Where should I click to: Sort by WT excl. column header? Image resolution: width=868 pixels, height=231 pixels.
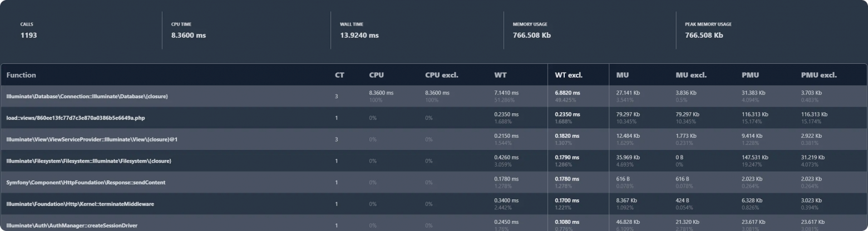coord(573,75)
